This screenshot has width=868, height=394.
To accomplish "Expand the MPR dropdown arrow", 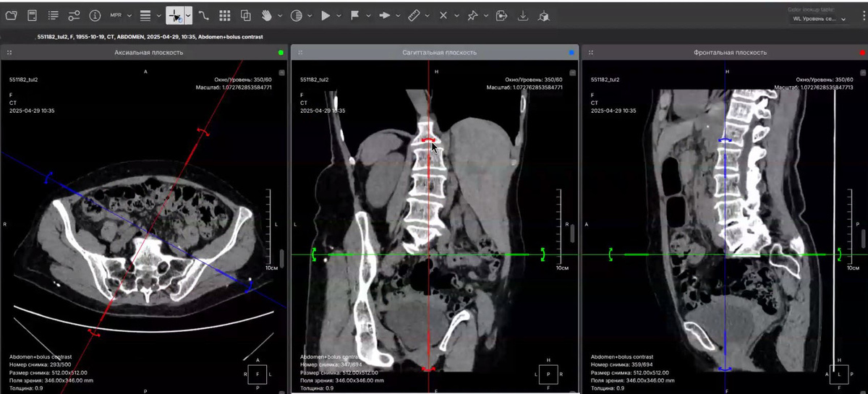I will tap(129, 15).
